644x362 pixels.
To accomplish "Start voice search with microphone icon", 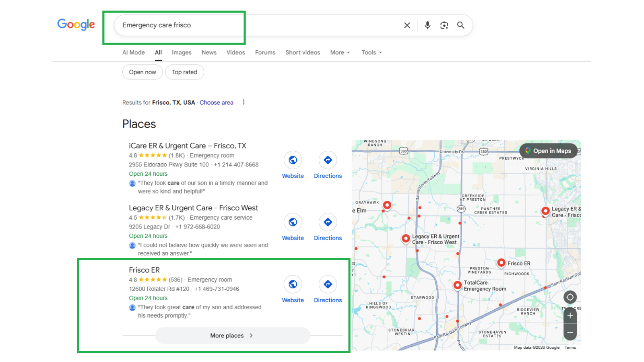I will [427, 25].
